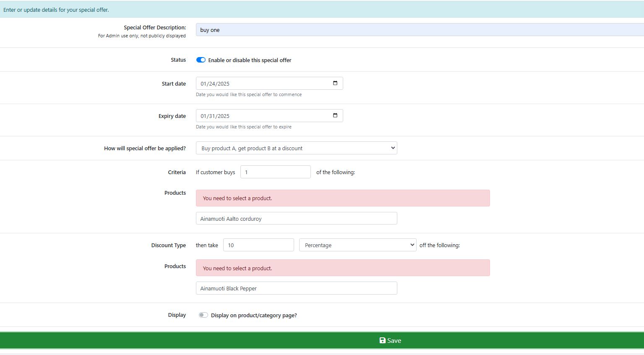Image resolution: width=644 pixels, height=355 pixels.
Task: Click the Start date field 01/24/2025
Action: 269,84
